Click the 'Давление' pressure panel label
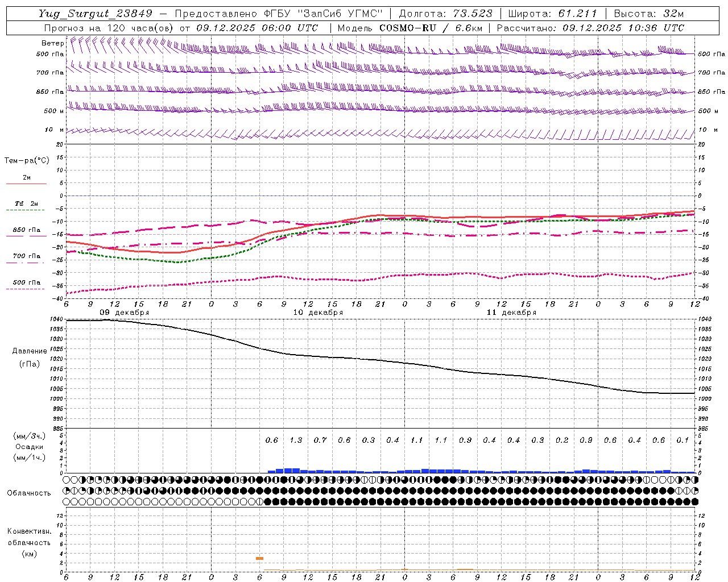728x582 pixels. coord(30,351)
